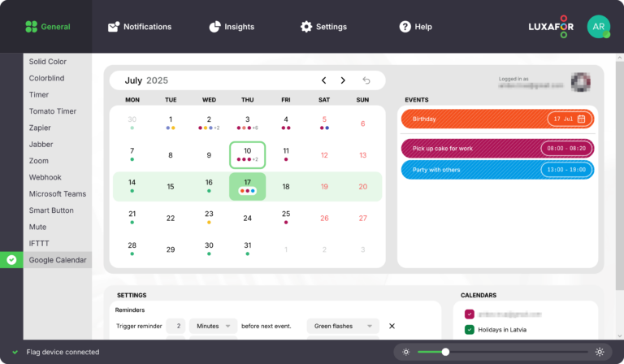Image resolution: width=624 pixels, height=364 pixels.
Task: Open the Settings tab
Action: coord(323,27)
